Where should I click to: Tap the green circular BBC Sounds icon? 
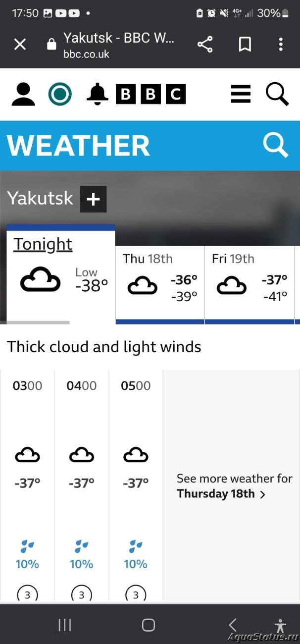[x=60, y=94]
